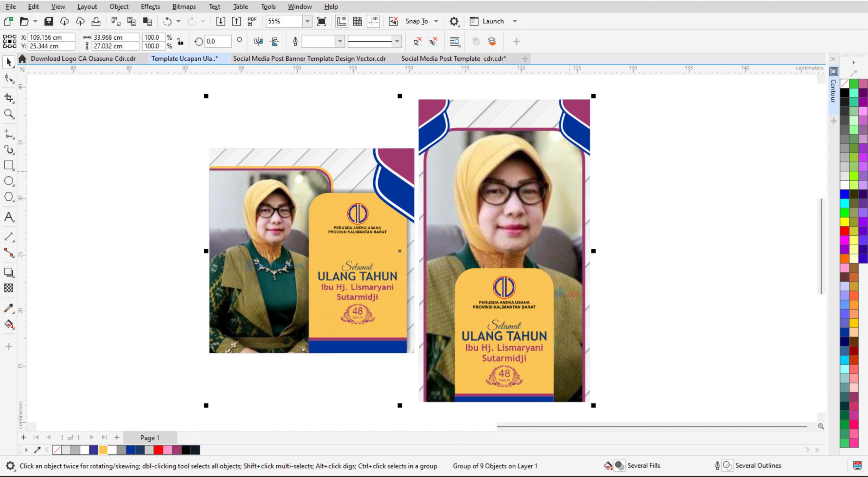Expand the document palette flyout arrow
The image size is (868, 477).
26,450
